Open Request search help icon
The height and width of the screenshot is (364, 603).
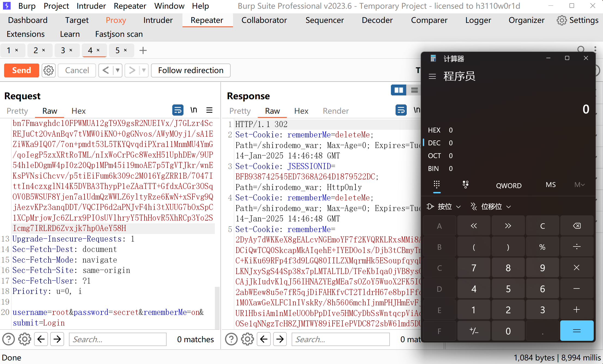9,339
